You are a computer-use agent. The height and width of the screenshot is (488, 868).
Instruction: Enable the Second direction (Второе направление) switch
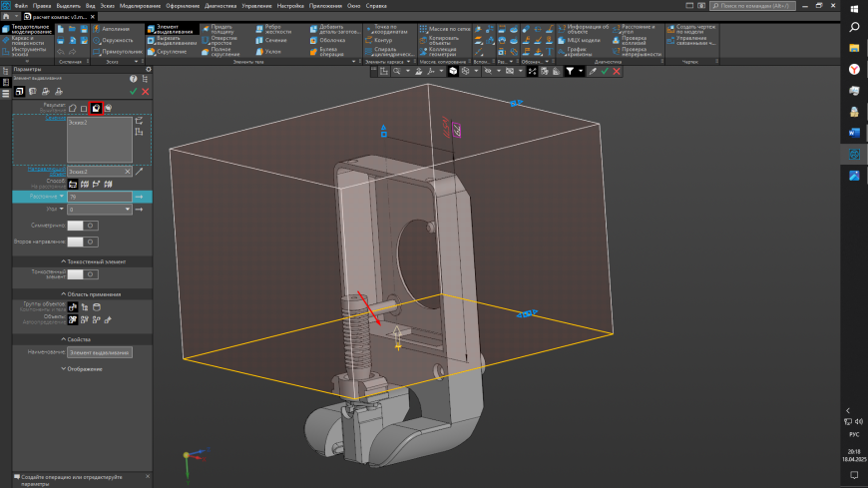(82, 242)
